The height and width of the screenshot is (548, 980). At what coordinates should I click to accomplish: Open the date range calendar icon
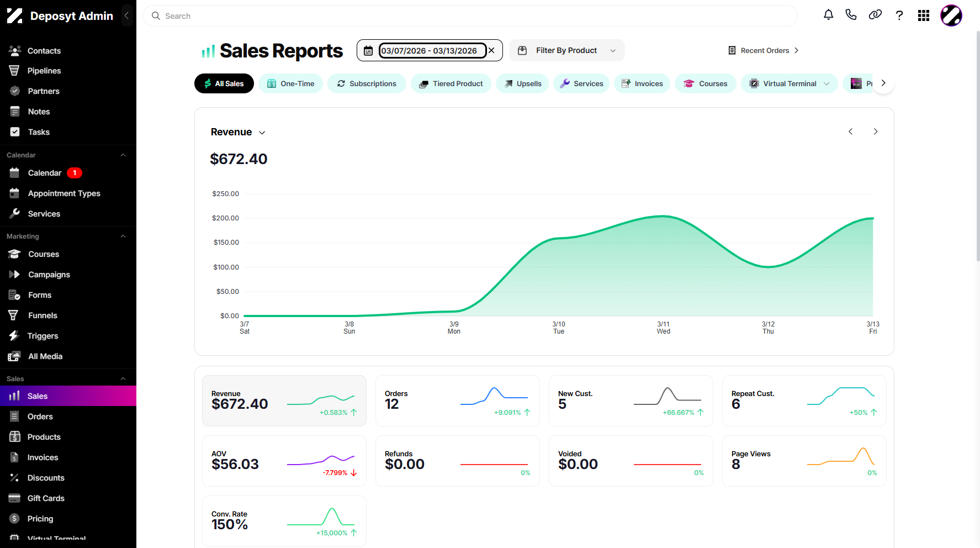tap(368, 51)
